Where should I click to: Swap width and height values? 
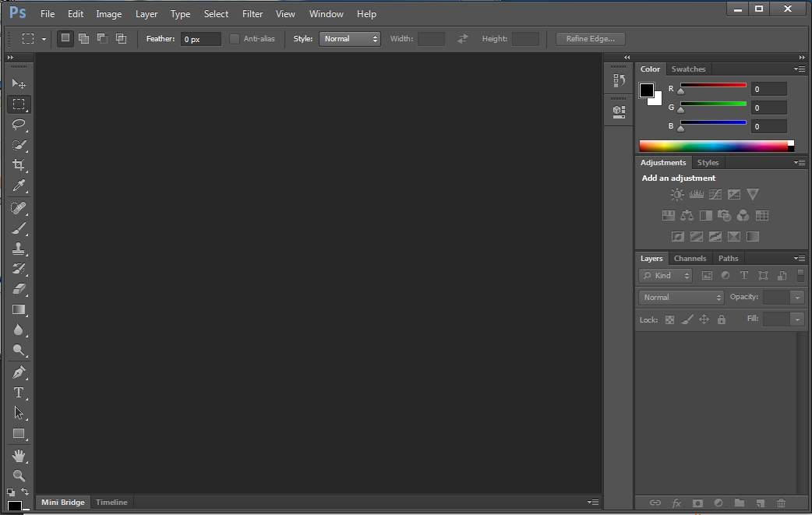point(462,39)
